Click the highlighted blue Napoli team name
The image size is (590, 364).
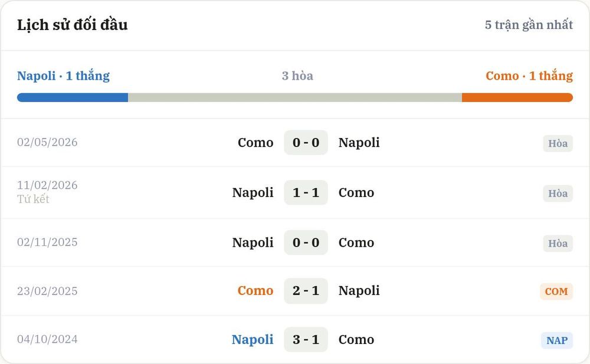(x=253, y=340)
